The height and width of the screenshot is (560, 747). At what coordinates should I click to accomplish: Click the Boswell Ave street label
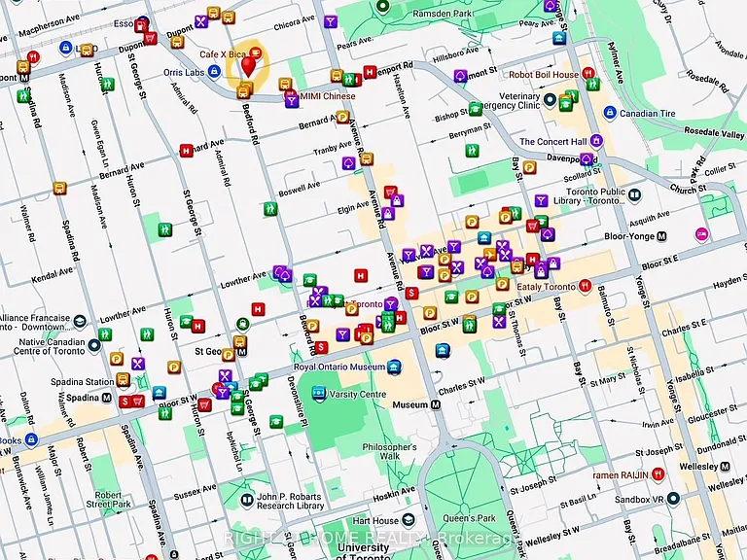(x=300, y=189)
